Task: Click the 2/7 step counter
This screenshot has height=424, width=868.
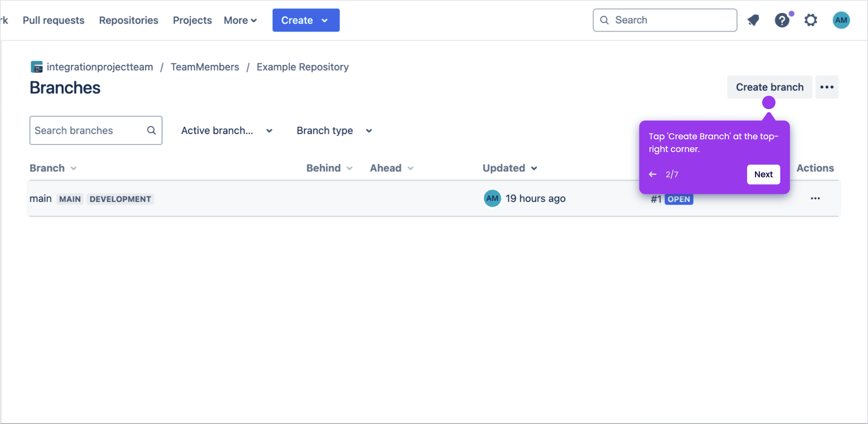Action: pos(671,174)
